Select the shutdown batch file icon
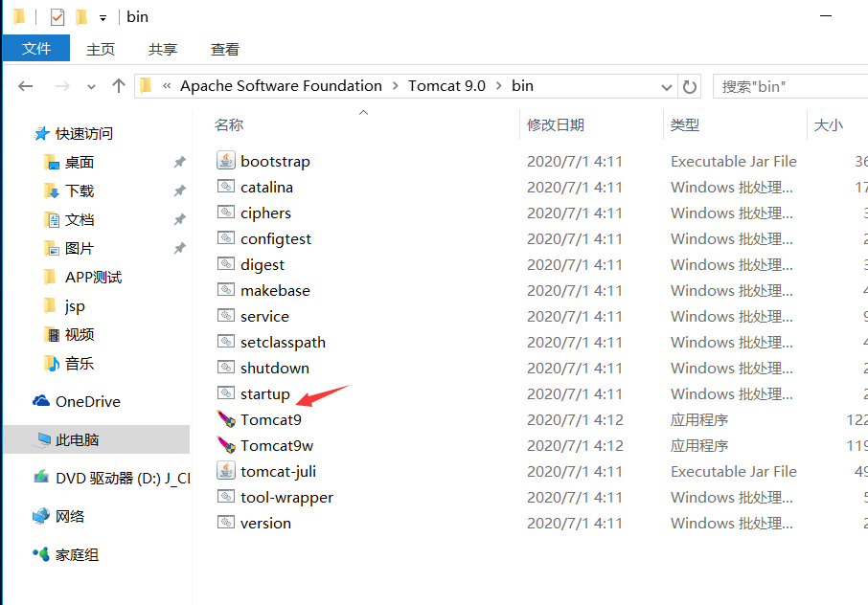The image size is (868, 605). coord(226,368)
